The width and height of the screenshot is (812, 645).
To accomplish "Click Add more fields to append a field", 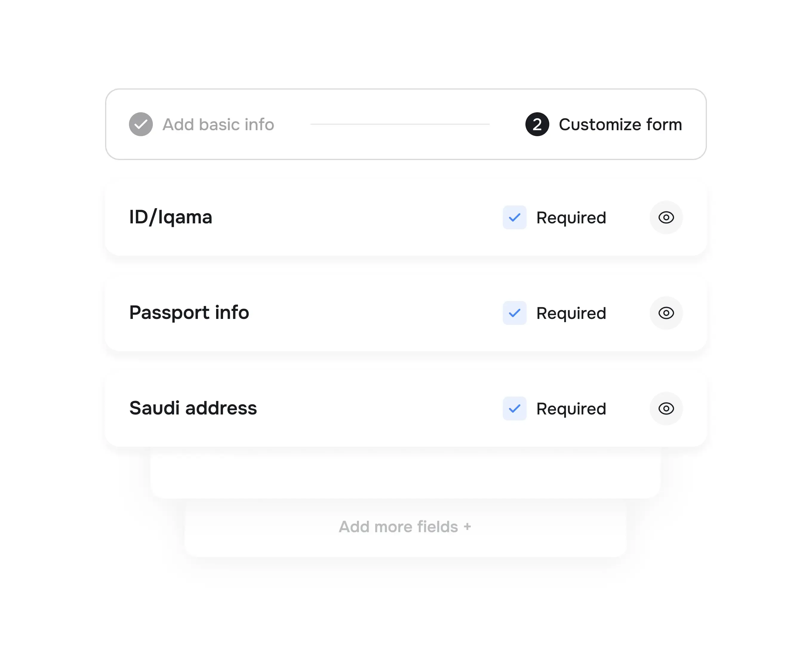I will (405, 526).
